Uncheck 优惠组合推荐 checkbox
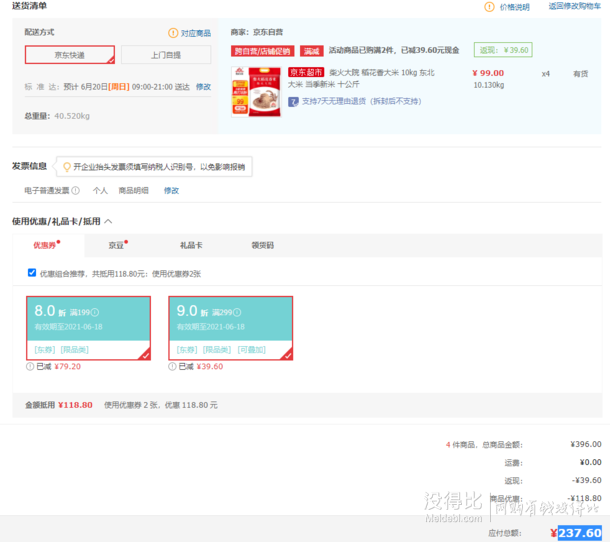 [x=32, y=272]
